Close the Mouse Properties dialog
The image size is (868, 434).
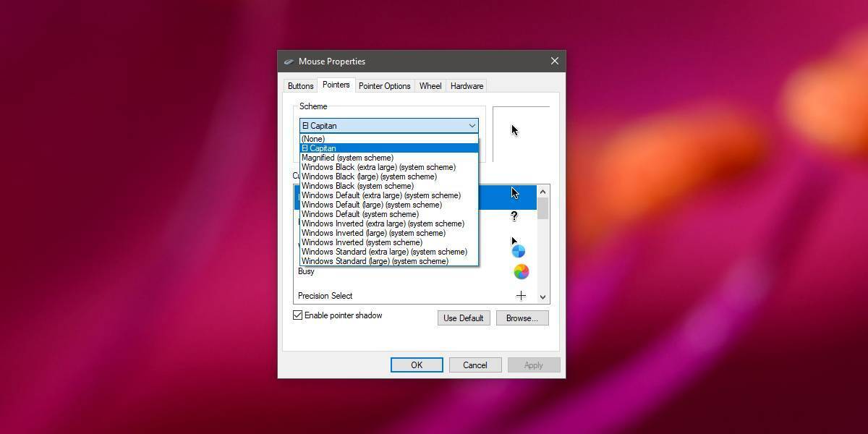pyautogui.click(x=555, y=61)
